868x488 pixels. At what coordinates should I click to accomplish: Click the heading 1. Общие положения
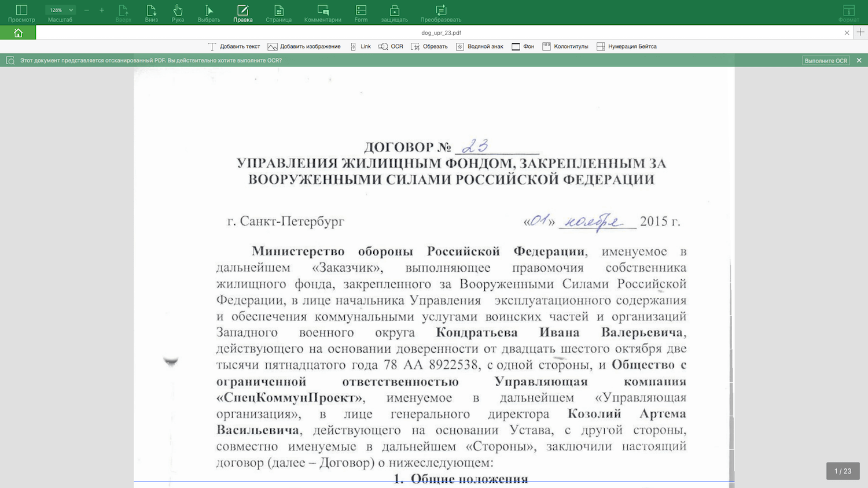click(461, 479)
